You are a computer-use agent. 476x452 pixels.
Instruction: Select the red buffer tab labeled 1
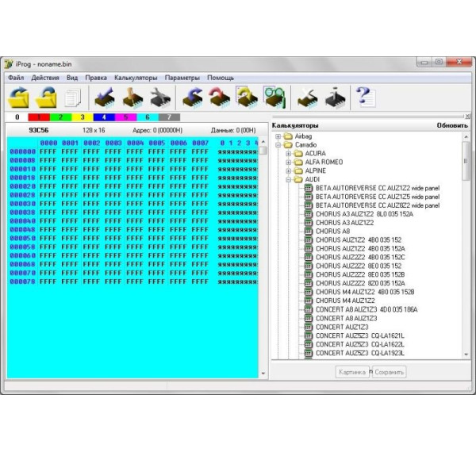click(39, 117)
